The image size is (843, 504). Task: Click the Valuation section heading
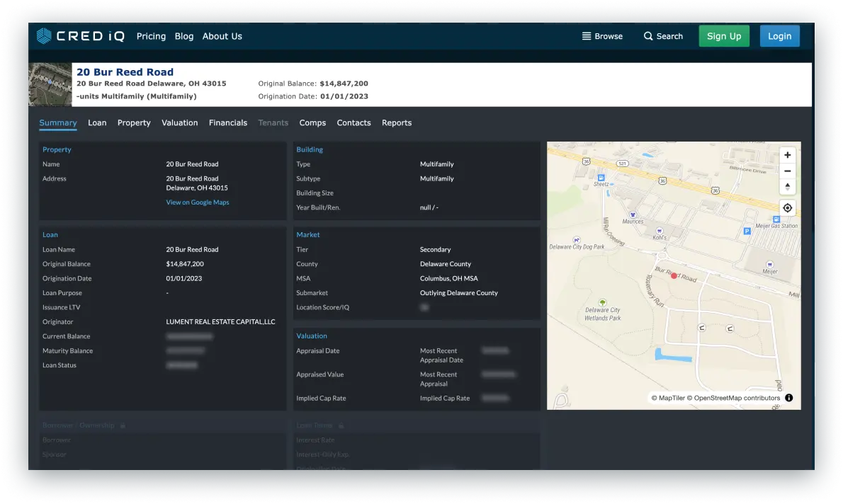point(311,336)
